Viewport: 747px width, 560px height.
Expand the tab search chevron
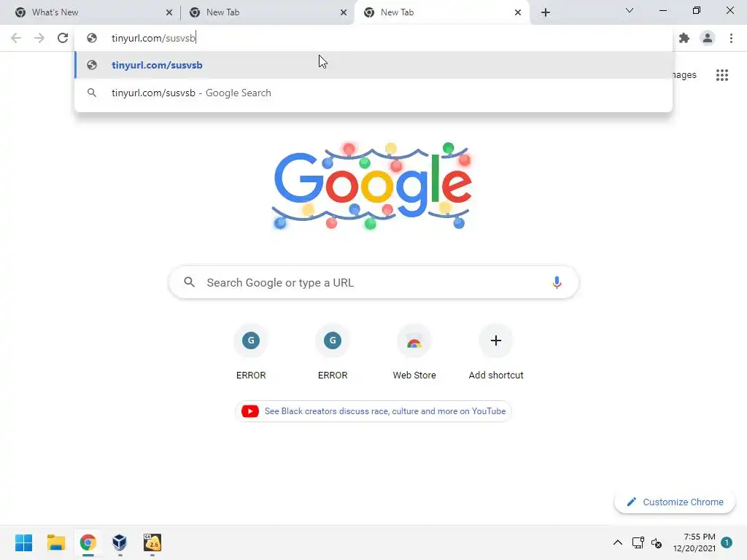630,10
